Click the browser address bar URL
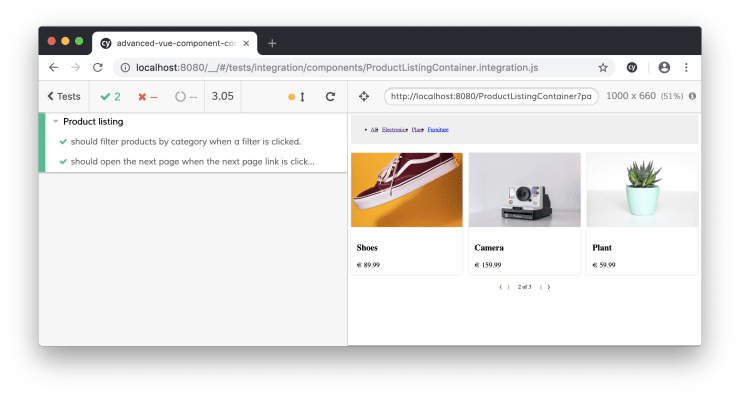Viewport: 740px width, 397px height. coord(337,68)
